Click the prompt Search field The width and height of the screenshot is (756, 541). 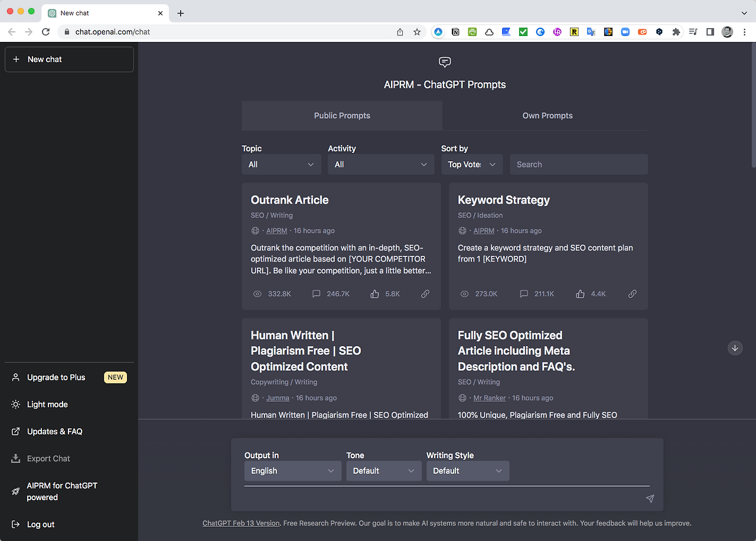(x=579, y=164)
